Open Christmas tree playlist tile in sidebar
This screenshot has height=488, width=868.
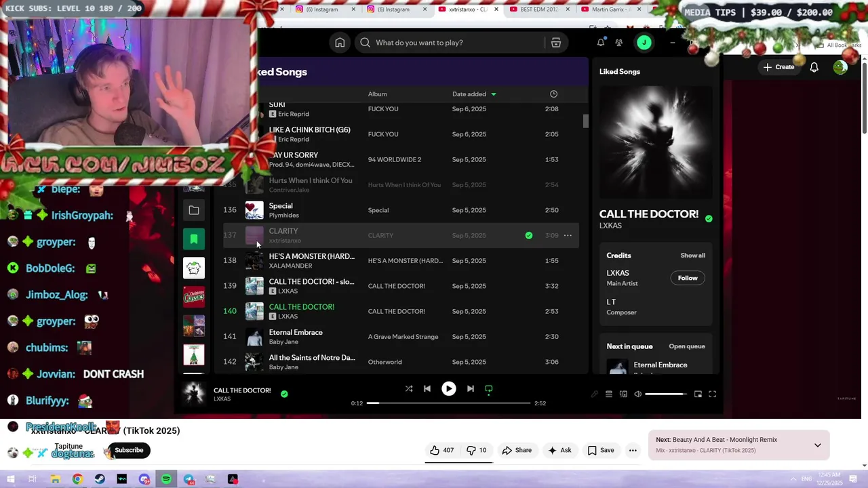coord(194,354)
